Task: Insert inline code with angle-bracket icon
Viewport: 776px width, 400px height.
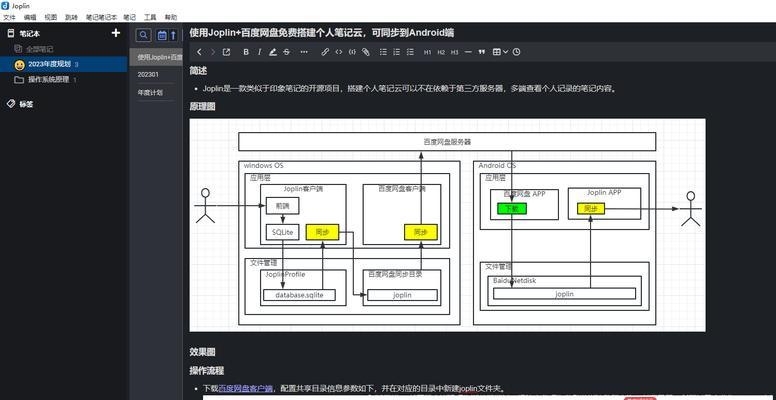Action: click(339, 52)
